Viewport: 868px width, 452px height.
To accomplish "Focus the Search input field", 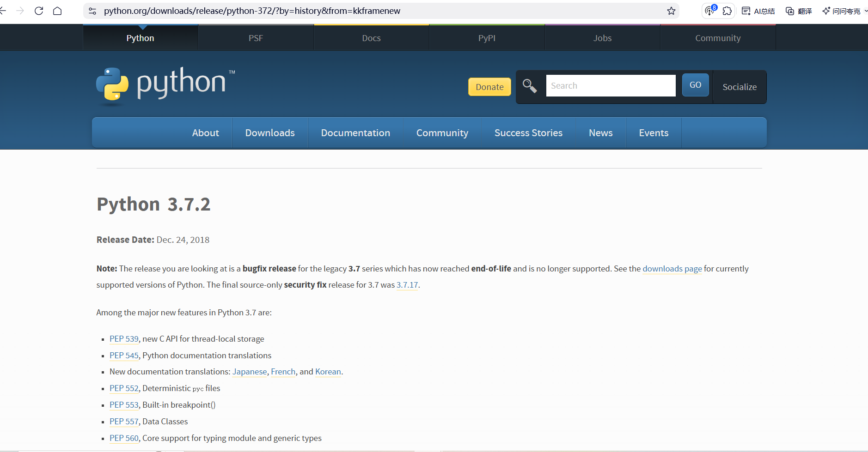I will [611, 86].
